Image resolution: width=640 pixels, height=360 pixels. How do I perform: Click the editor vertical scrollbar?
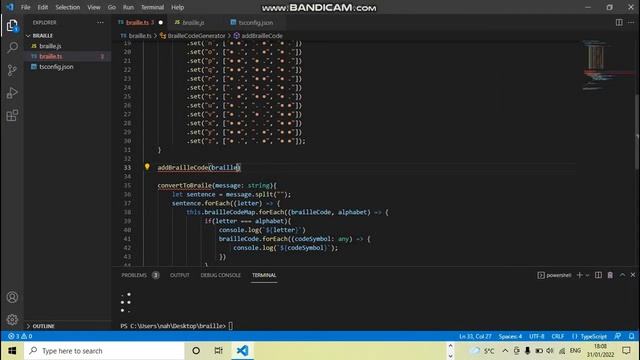(x=637, y=131)
